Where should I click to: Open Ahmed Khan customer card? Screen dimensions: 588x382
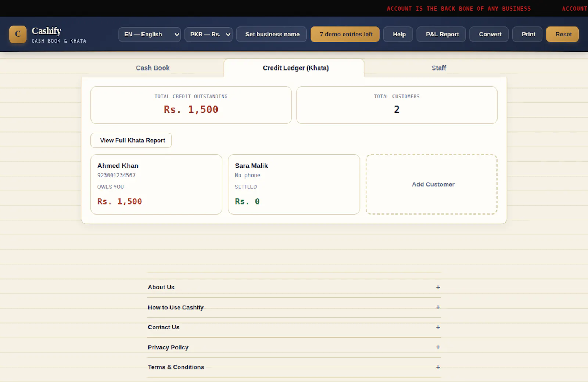[156, 184]
